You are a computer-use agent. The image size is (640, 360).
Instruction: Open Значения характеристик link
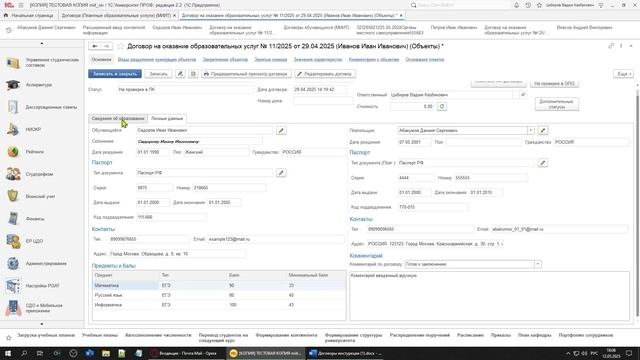[x=318, y=60]
